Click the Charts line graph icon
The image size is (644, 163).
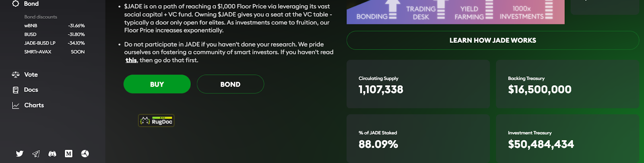16,105
